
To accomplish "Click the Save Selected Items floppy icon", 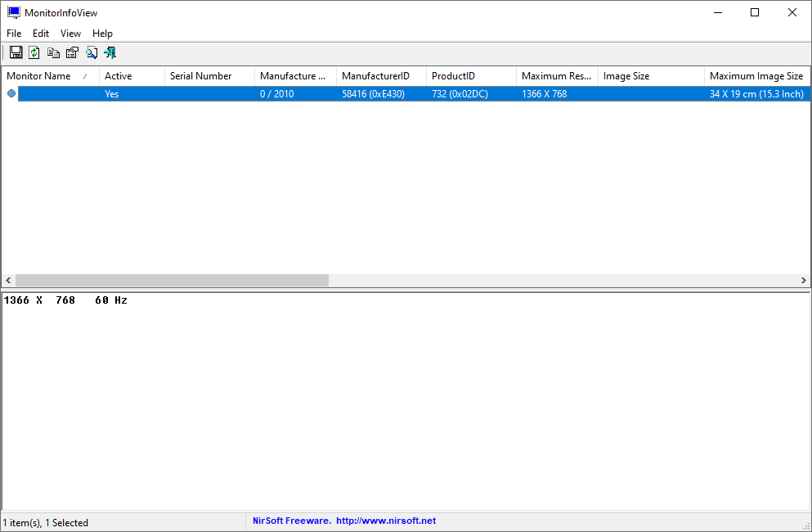I will tap(16, 53).
